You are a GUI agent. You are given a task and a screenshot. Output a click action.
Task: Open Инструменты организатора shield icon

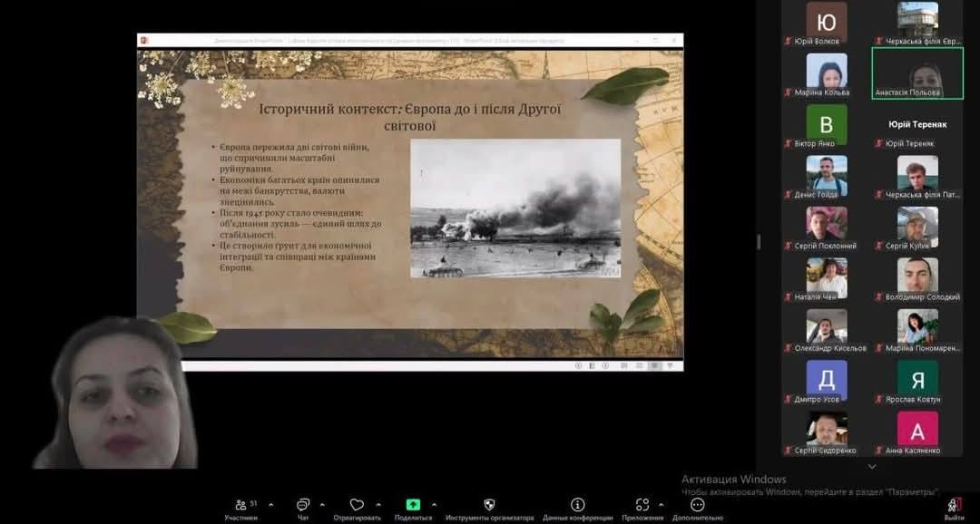pos(489,504)
